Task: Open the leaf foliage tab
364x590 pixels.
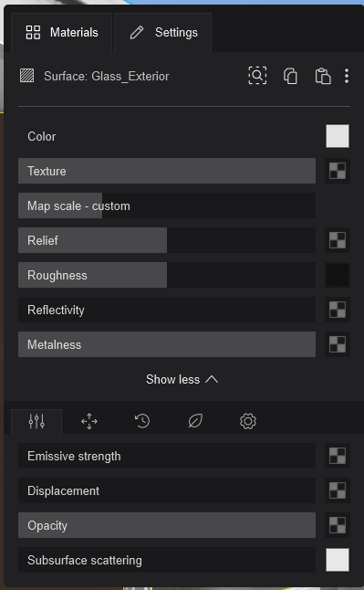Action: pos(195,421)
